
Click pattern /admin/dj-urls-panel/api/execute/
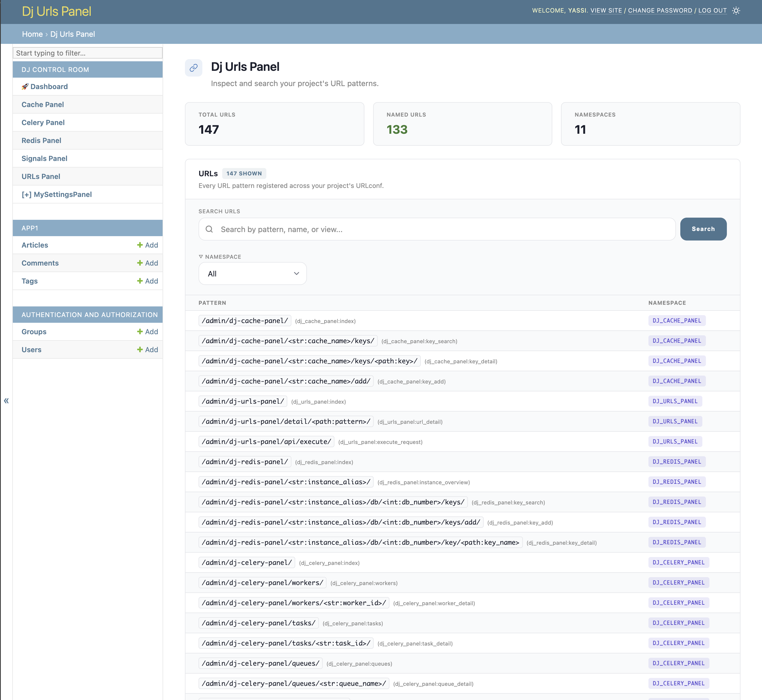click(267, 442)
